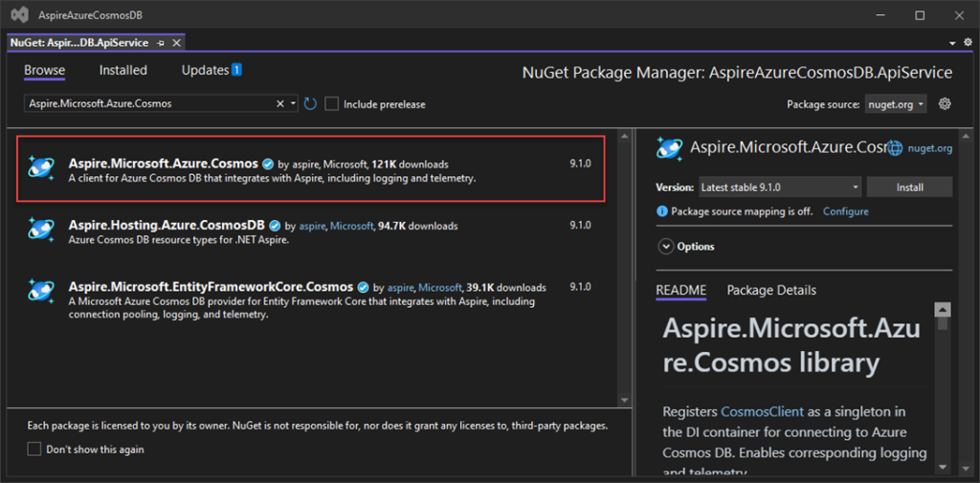Open the Version dropdown showing Latest stable 9.1.0
Viewport: 980px width, 483px height.
click(x=778, y=187)
